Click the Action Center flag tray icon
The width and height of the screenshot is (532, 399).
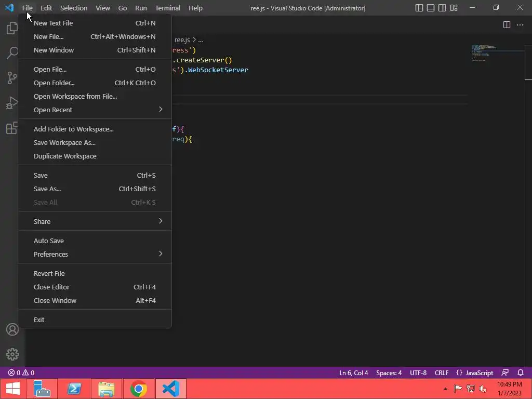(458, 389)
